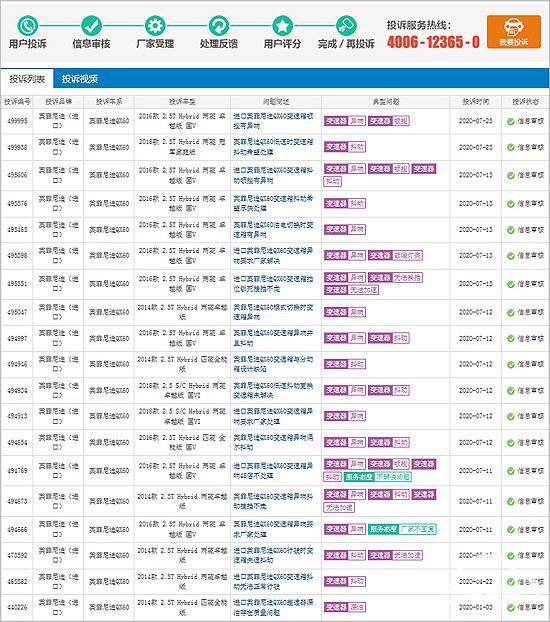Click the 典型问题 column header
This screenshot has width=550, height=622.
pyautogui.click(x=386, y=102)
